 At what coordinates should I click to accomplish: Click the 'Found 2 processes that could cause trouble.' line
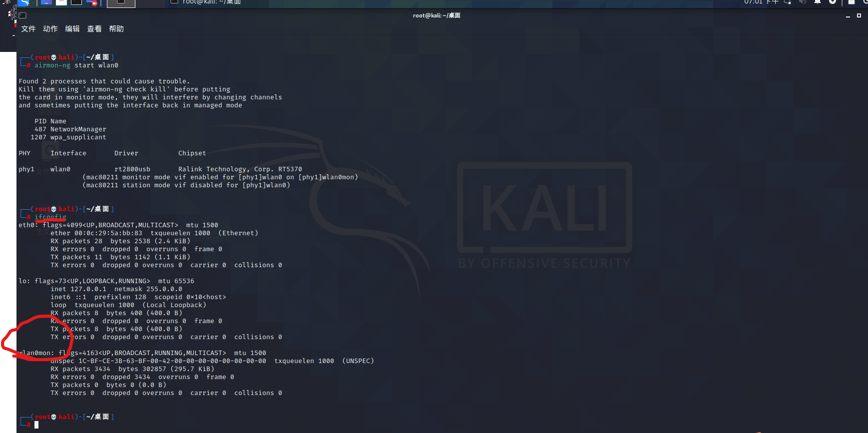[x=104, y=81]
